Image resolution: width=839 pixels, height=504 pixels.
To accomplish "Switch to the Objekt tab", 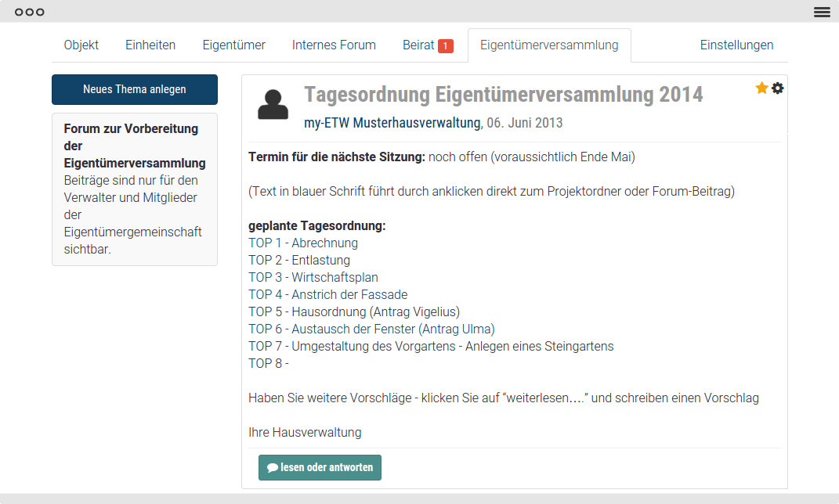I will (x=81, y=45).
